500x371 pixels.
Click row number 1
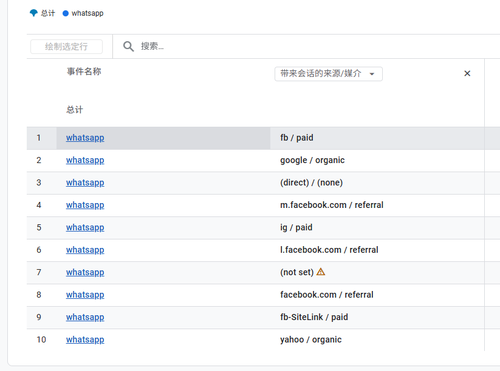(x=39, y=138)
